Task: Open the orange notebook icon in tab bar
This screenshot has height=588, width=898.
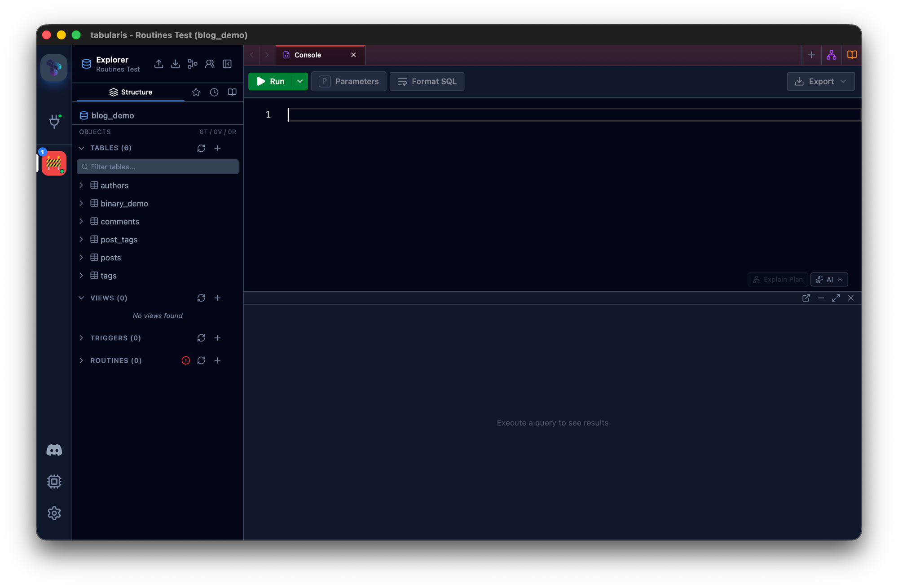Action: 852,55
